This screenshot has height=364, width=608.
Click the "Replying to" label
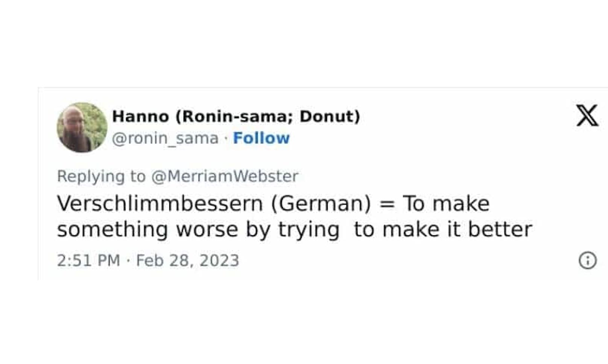101,176
